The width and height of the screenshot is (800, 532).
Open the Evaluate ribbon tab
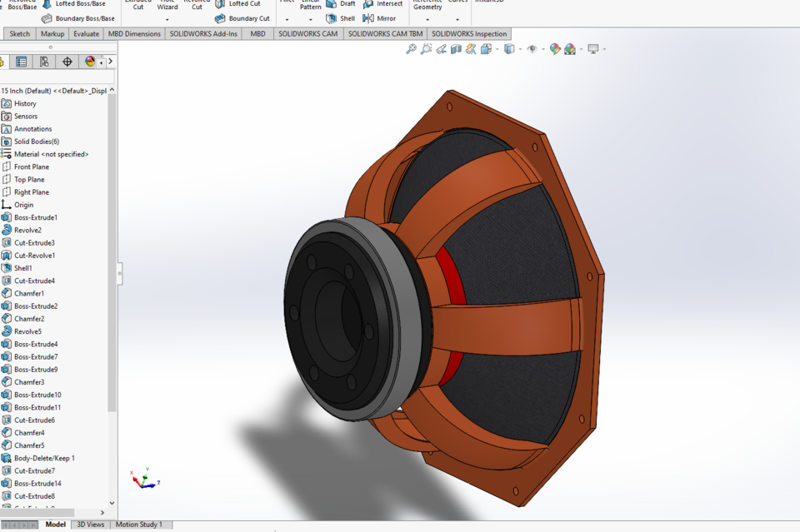click(x=86, y=33)
